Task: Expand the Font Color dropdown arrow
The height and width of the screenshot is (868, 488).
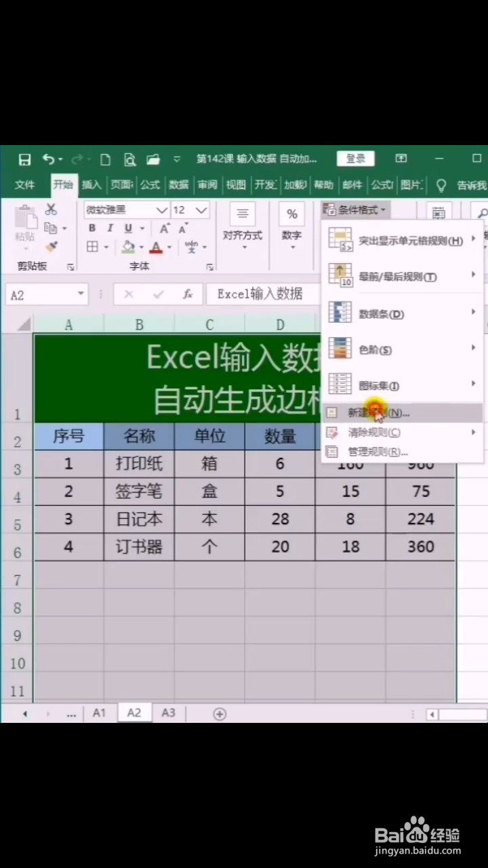Action: coord(169,248)
